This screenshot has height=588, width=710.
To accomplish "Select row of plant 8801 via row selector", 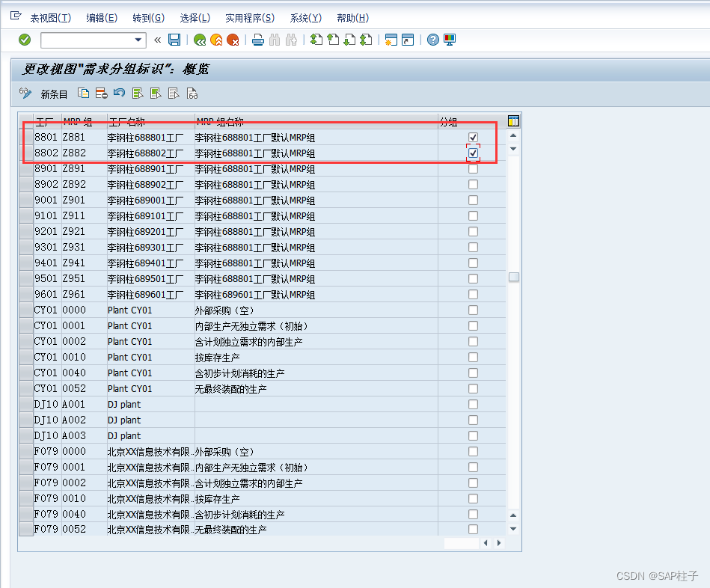I will (x=27, y=137).
